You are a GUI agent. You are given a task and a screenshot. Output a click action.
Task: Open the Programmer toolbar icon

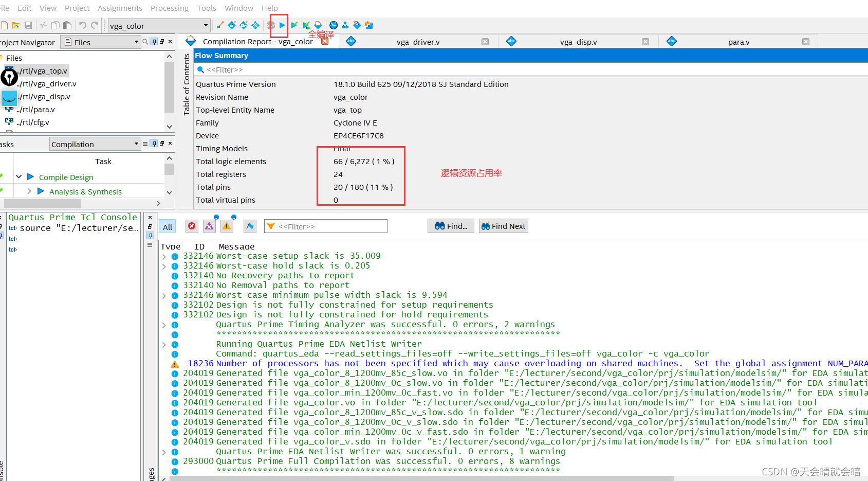(357, 25)
